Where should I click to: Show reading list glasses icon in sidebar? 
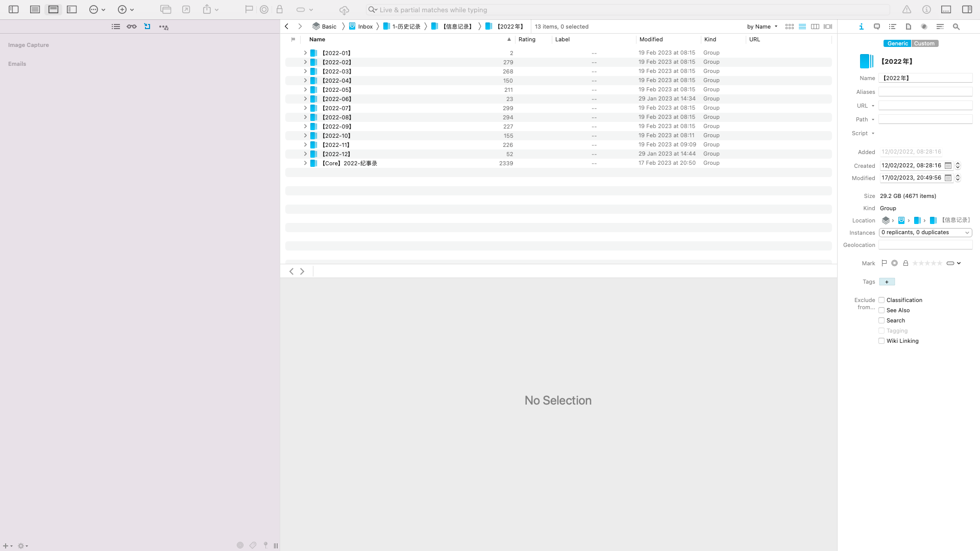[x=131, y=27]
